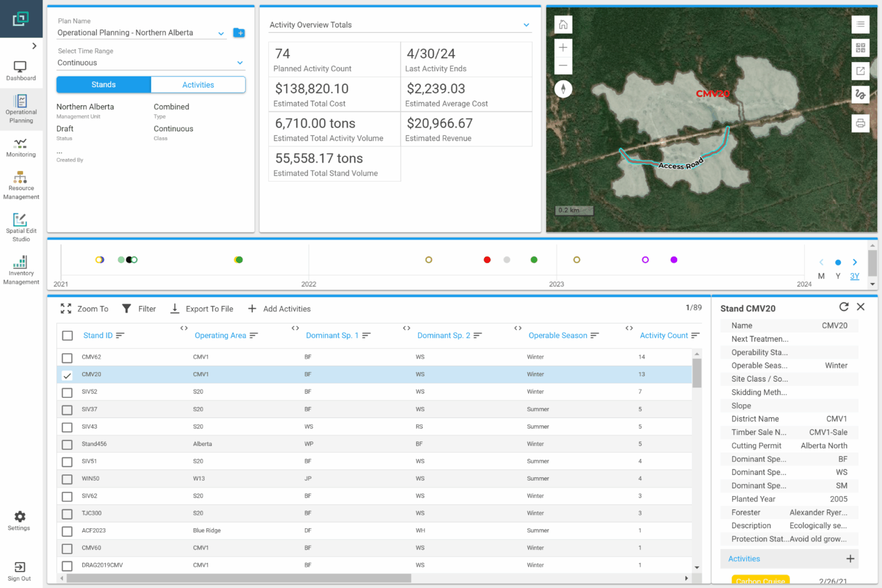Image resolution: width=882 pixels, height=588 pixels.
Task: Expand the Select Time Range dropdown
Action: point(241,63)
